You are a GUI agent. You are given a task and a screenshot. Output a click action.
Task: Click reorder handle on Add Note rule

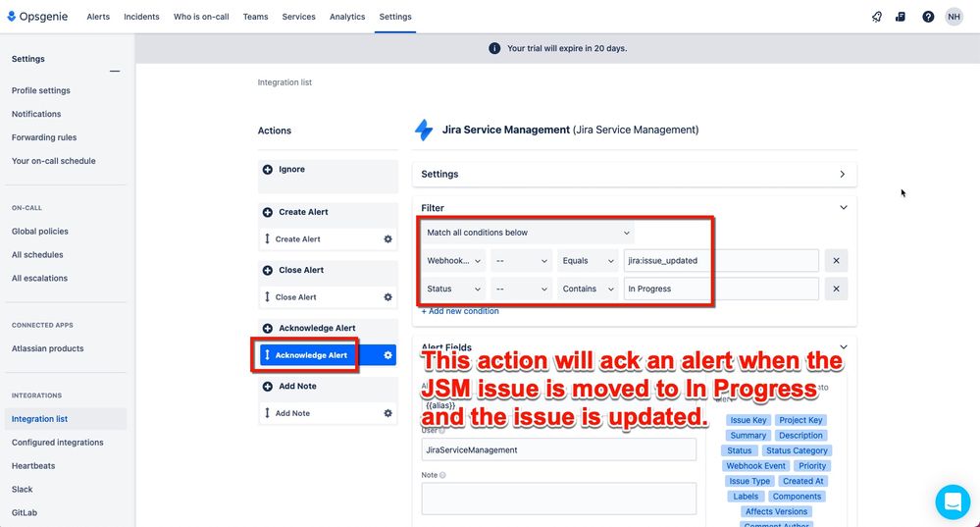click(x=268, y=413)
